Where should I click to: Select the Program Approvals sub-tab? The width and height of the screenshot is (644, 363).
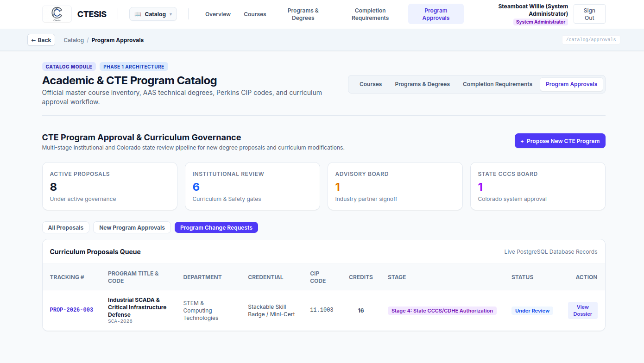571,84
